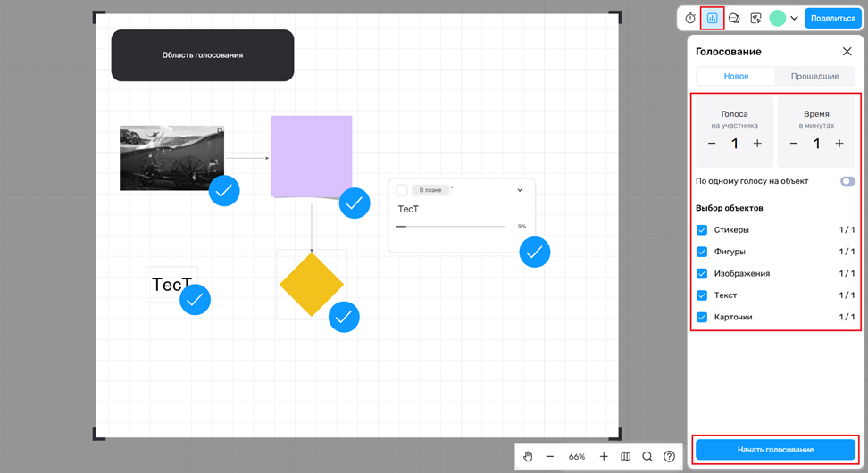Click the search magnifier icon

(647, 457)
